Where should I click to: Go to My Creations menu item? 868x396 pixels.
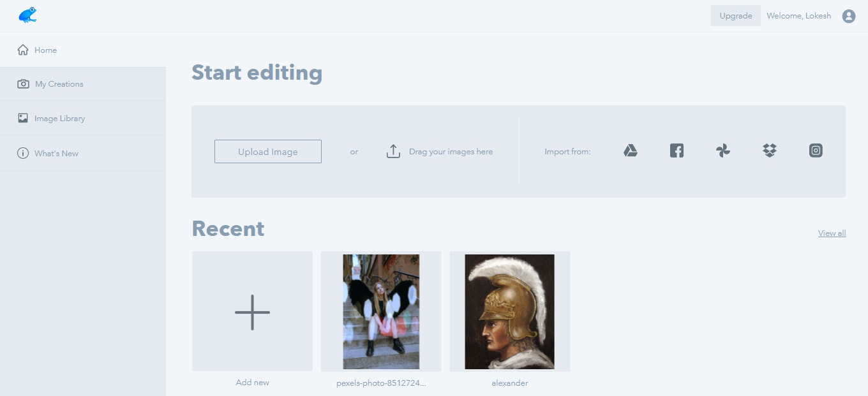click(x=59, y=84)
